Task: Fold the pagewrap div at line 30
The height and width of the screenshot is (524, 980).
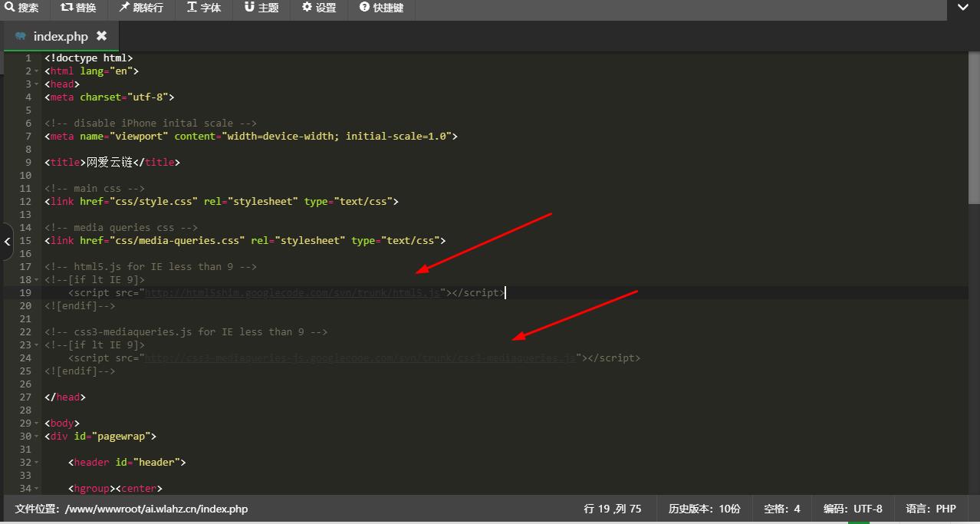Action: pos(38,437)
